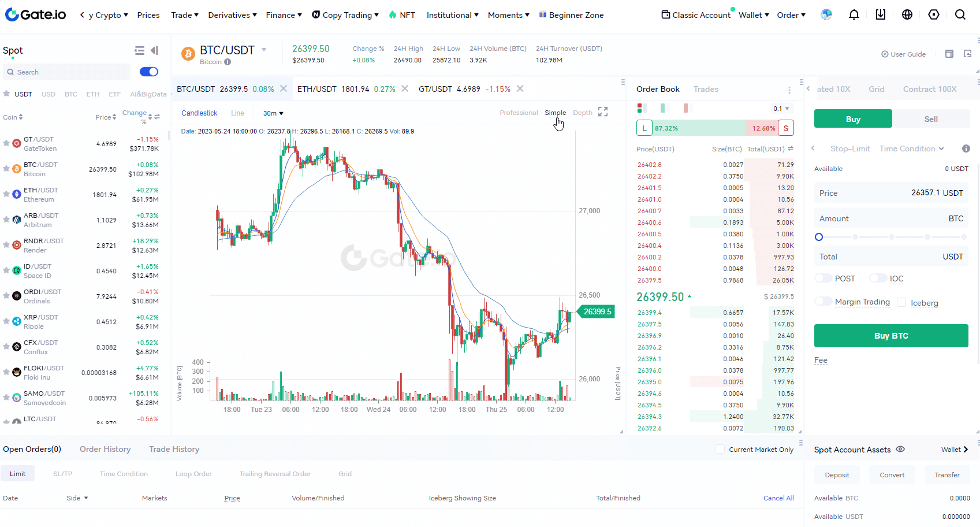Switch to the Trades tab
Image resolution: width=980 pixels, height=527 pixels.
click(706, 89)
